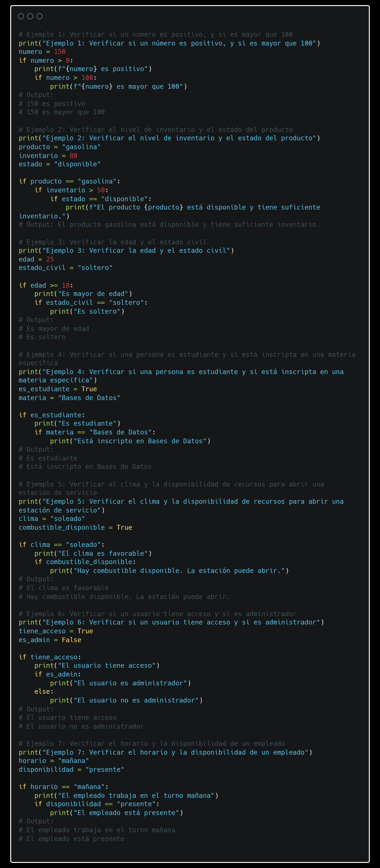Click the third window circle button
The image size is (380, 868).
tap(39, 16)
